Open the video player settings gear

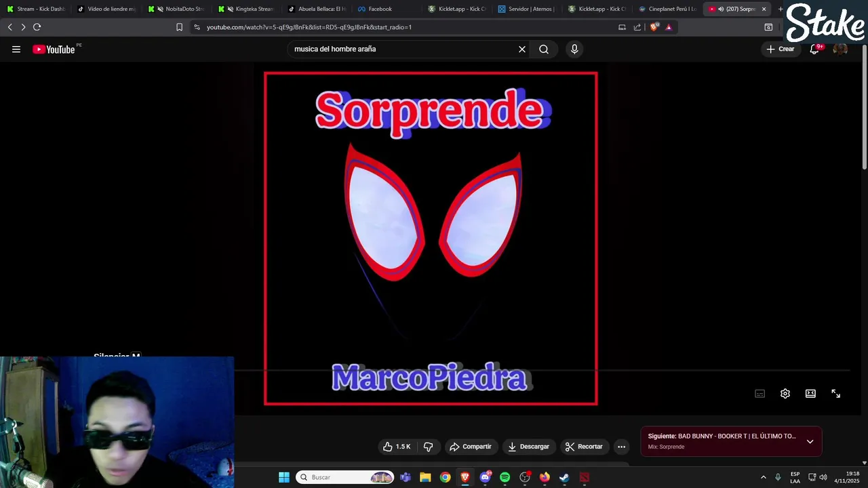785,394
